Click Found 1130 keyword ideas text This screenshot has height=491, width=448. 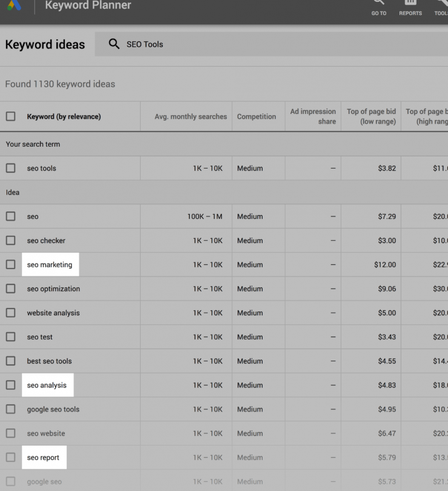[60, 84]
